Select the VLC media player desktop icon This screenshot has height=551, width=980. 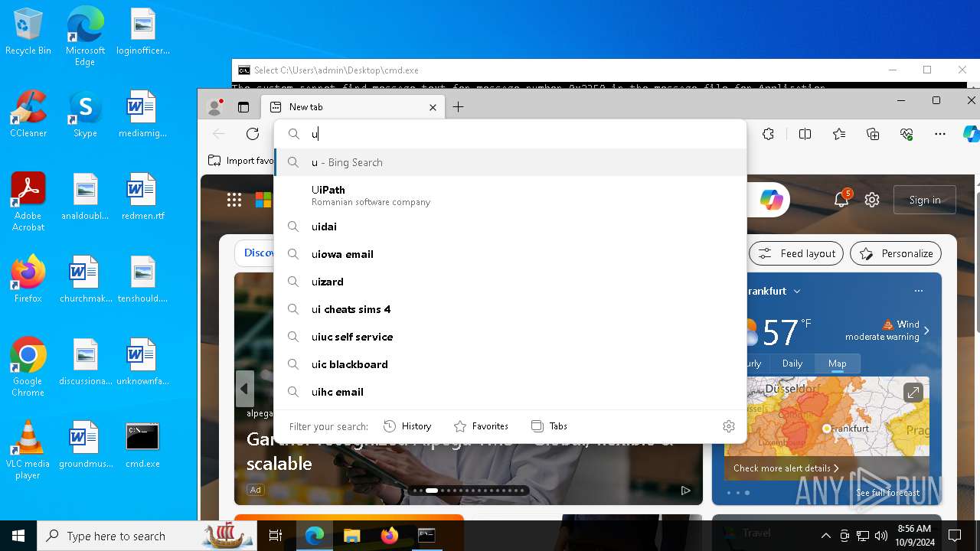28,450
